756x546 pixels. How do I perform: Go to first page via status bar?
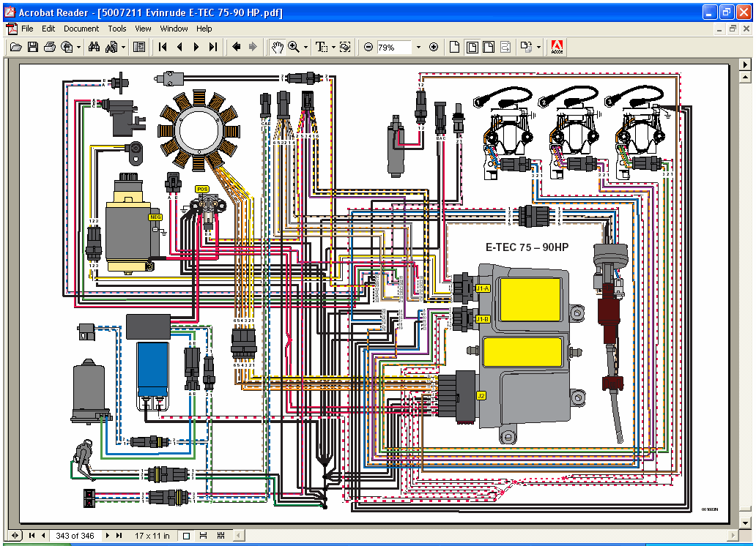point(32,536)
